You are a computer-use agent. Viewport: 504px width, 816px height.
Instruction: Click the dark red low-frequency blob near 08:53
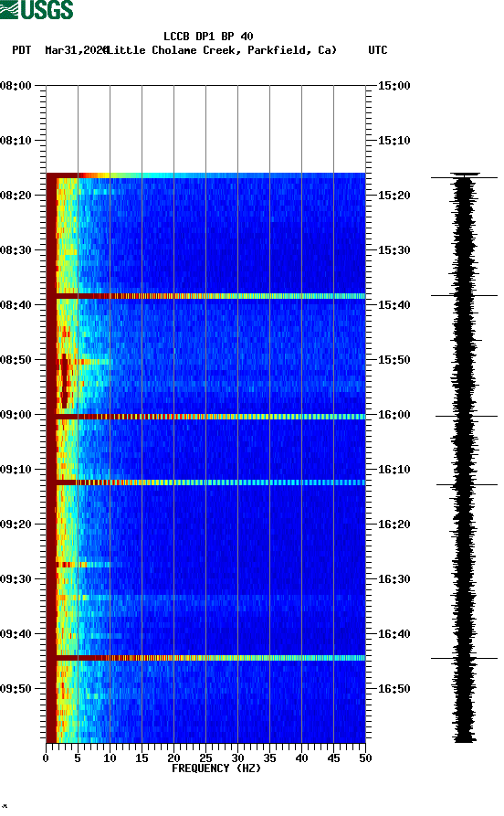[x=64, y=381]
